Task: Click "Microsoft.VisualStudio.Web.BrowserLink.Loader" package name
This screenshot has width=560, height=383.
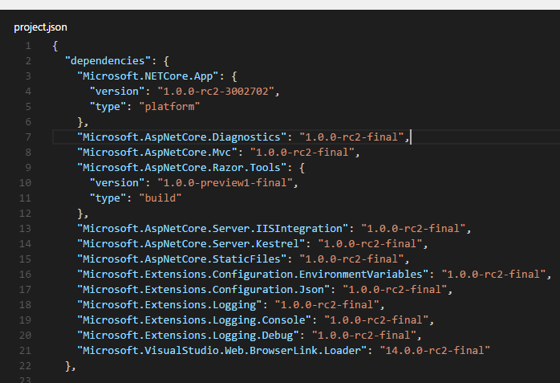Action: coord(222,350)
